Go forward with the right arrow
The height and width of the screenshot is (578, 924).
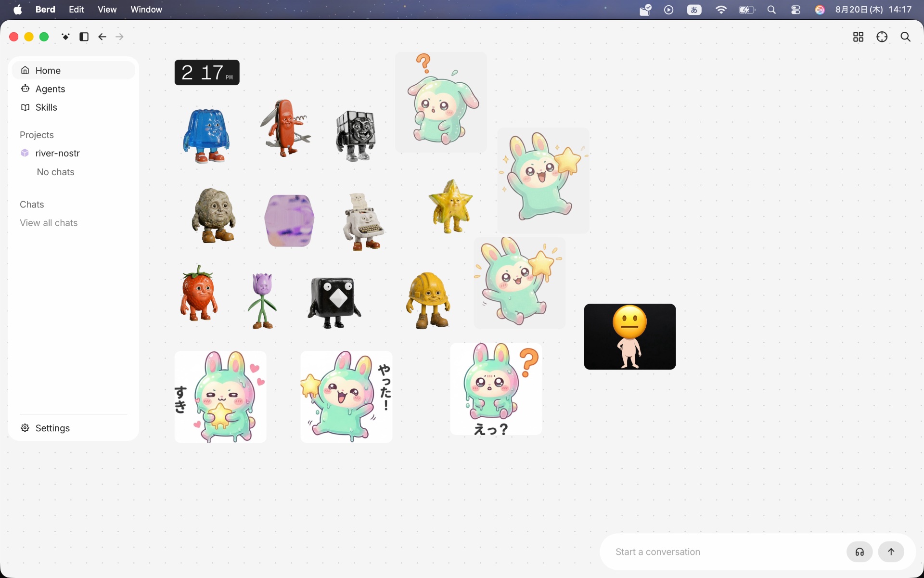click(119, 37)
